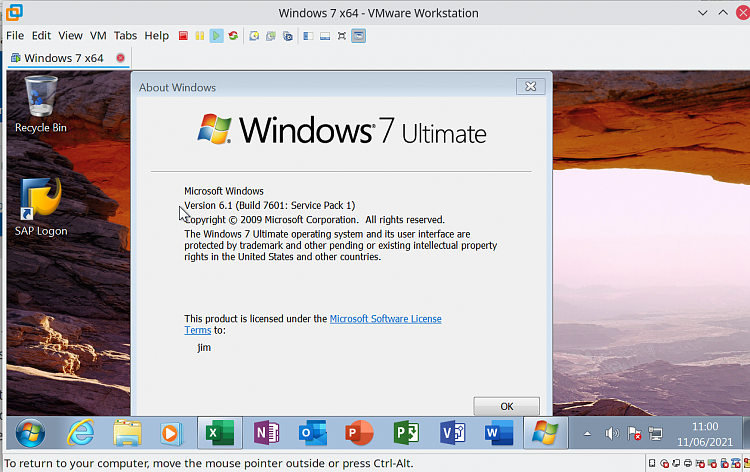
Task: Toggle the library sidebar icon in toolbar
Action: click(308, 36)
